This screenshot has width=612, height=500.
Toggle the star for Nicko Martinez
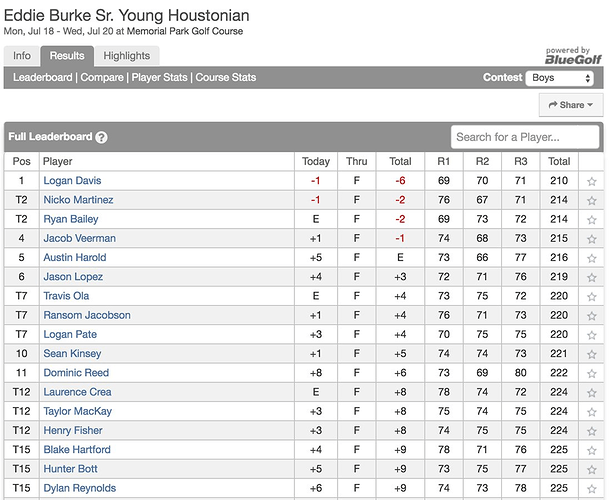[x=592, y=200]
